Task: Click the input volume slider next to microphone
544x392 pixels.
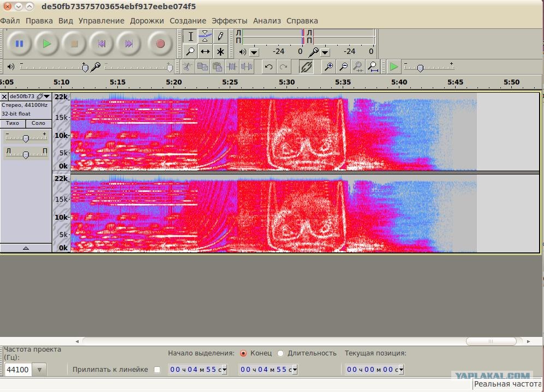Action: click(138, 67)
